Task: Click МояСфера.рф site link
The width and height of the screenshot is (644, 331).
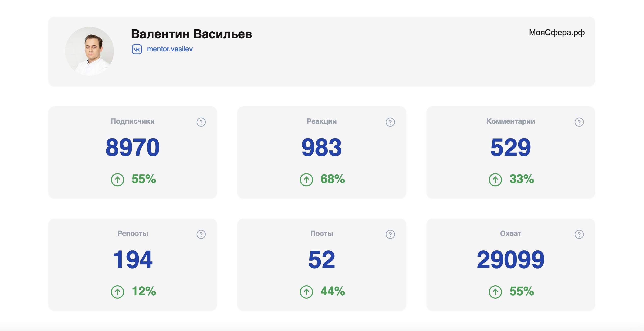Action: (x=557, y=33)
